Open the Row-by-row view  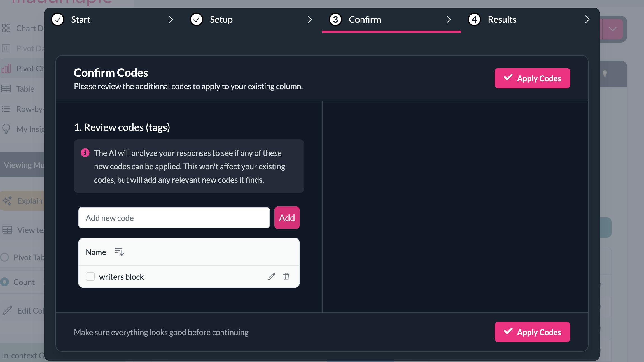[7, 109]
